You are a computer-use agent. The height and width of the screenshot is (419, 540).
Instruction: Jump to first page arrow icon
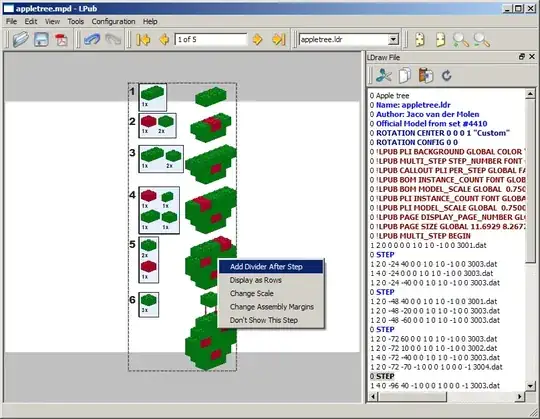[143, 40]
